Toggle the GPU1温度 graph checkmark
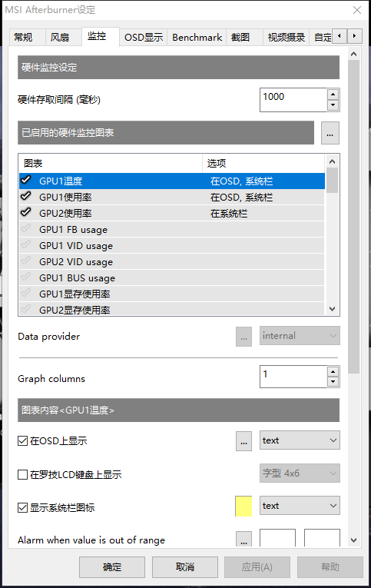Image resolution: width=371 pixels, height=588 pixels. pos(26,181)
